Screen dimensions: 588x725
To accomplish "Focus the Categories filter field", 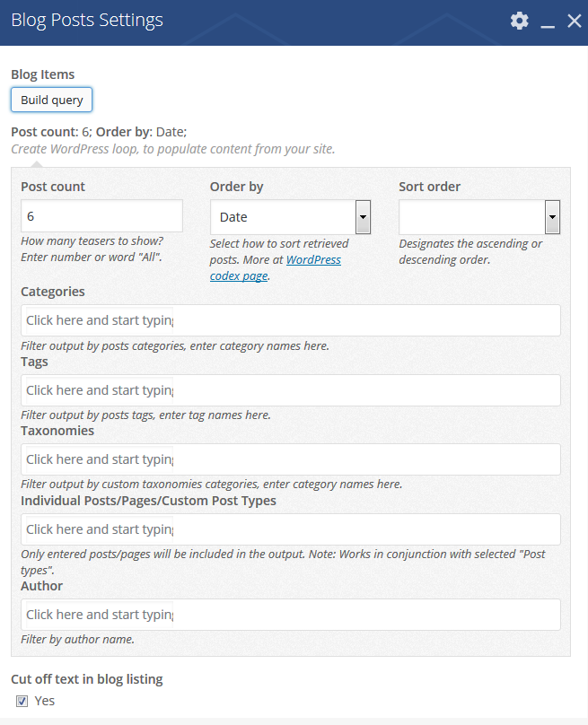I will (290, 320).
